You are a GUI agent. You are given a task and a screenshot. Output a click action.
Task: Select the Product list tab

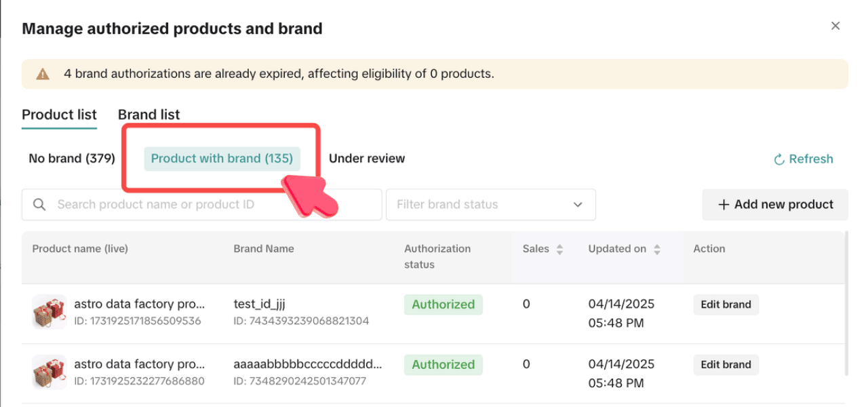point(59,115)
